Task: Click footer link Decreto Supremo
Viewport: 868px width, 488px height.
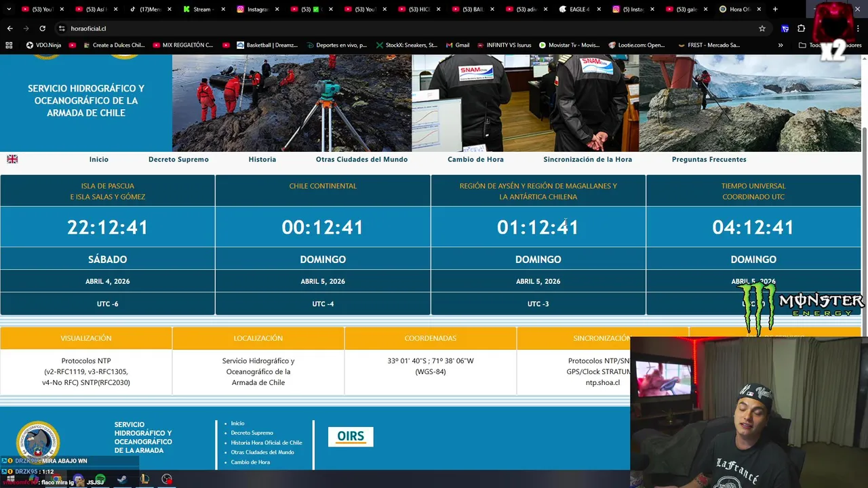Action: coord(252,432)
